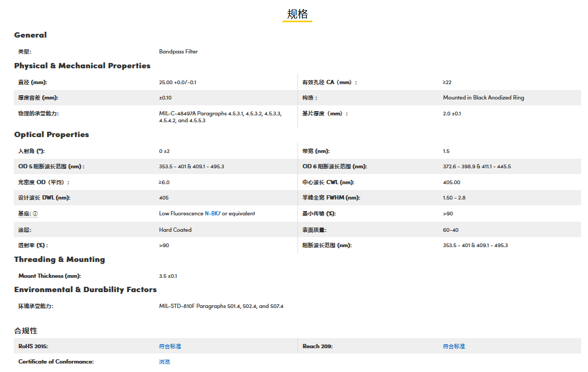Click the 中心波长 CWL value 405.00
Viewport: 588px width, 372px height.
pyautogui.click(x=451, y=183)
